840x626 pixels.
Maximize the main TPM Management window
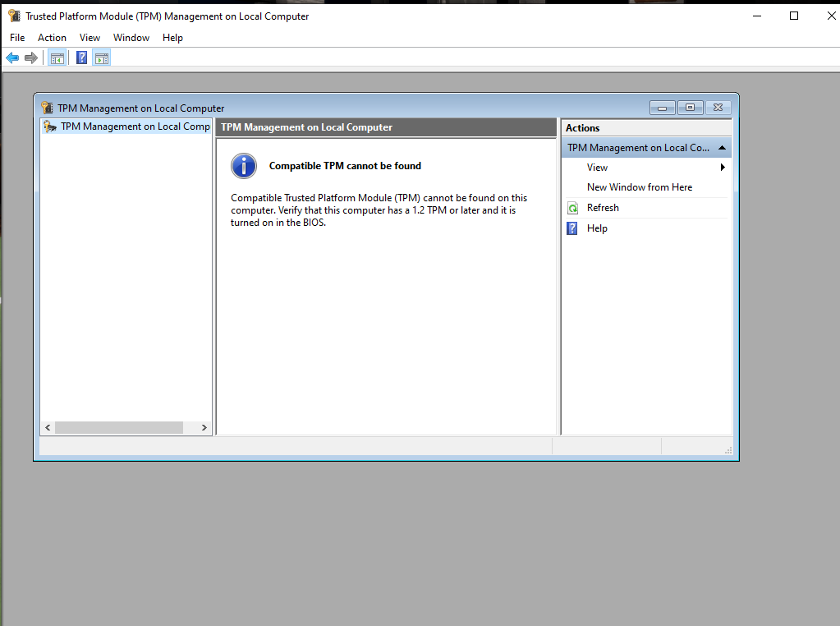[x=794, y=16]
